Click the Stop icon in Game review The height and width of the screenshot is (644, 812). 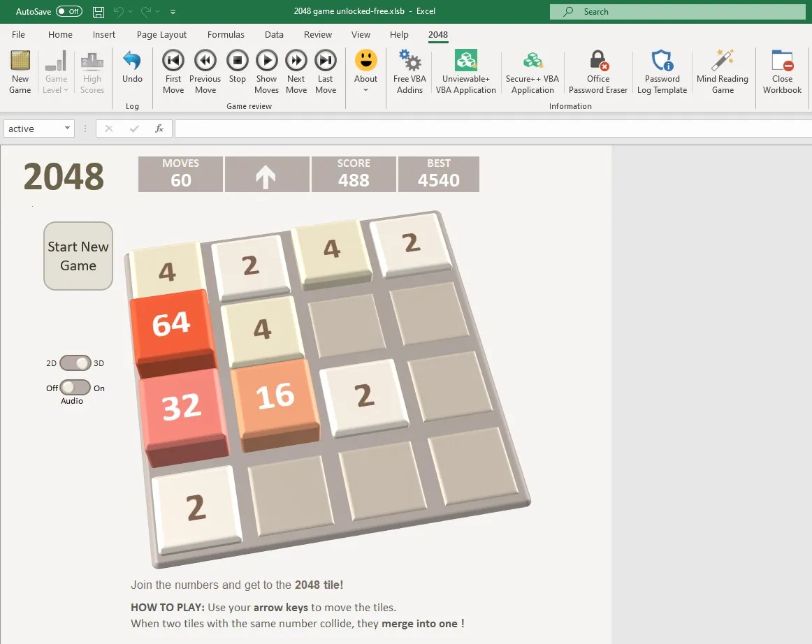click(x=238, y=60)
